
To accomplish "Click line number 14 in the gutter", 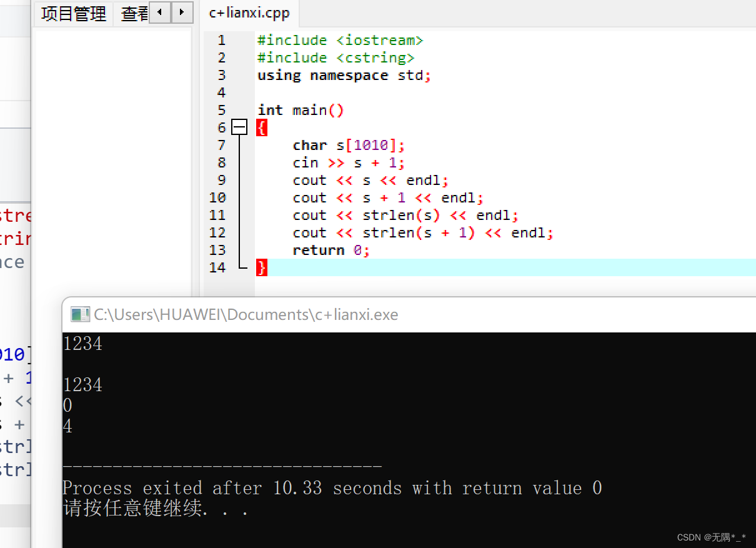I will pos(217,267).
